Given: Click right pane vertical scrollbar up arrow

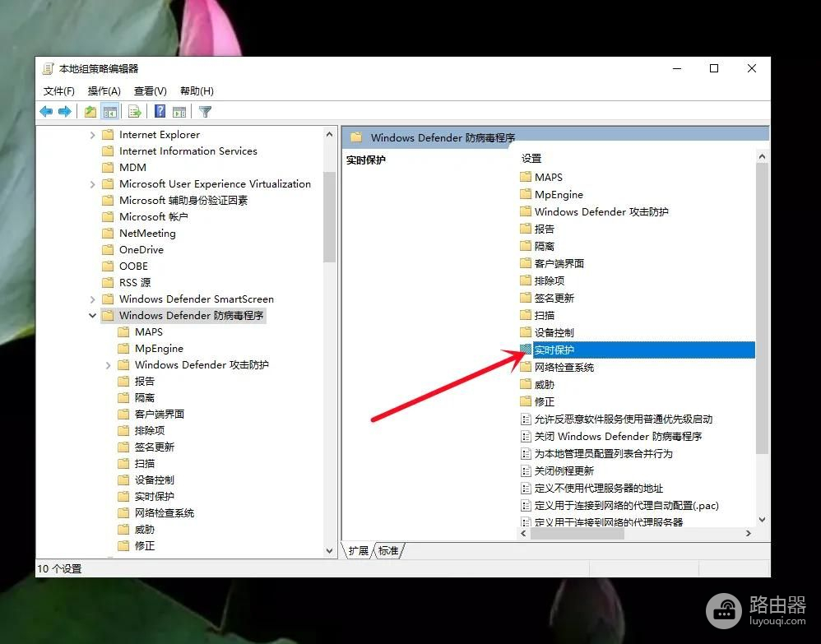Looking at the screenshot, I should tap(762, 156).
